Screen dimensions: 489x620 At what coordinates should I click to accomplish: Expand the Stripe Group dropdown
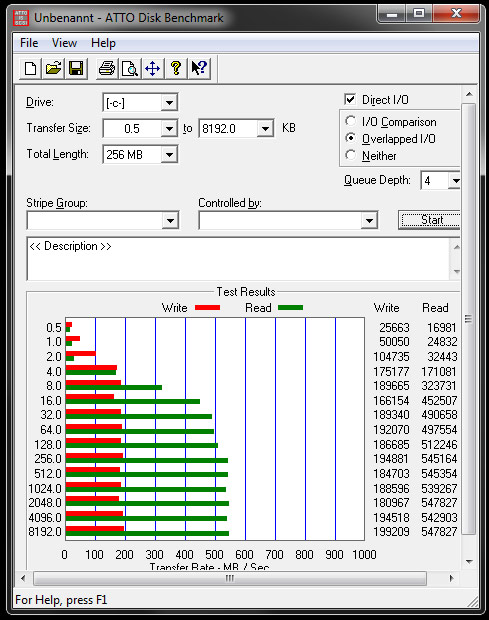coord(170,221)
